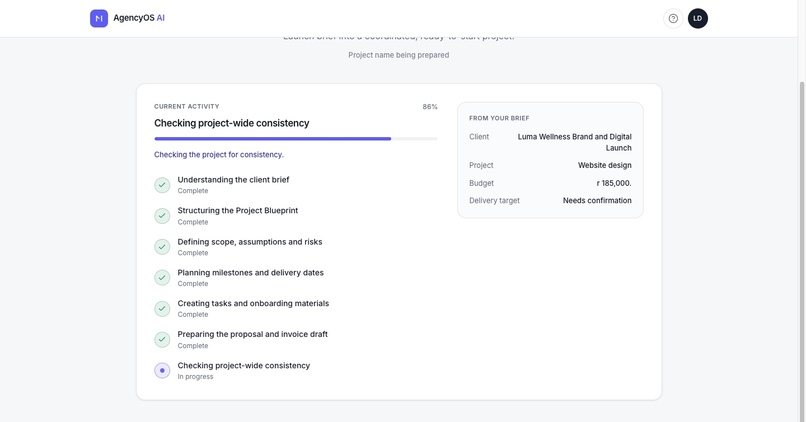Click the Checking the project for consistency status text
This screenshot has height=422, width=806.
(219, 155)
